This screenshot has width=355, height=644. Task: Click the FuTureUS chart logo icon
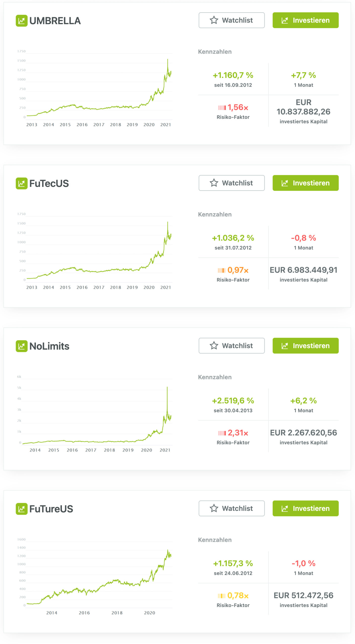[21, 509]
